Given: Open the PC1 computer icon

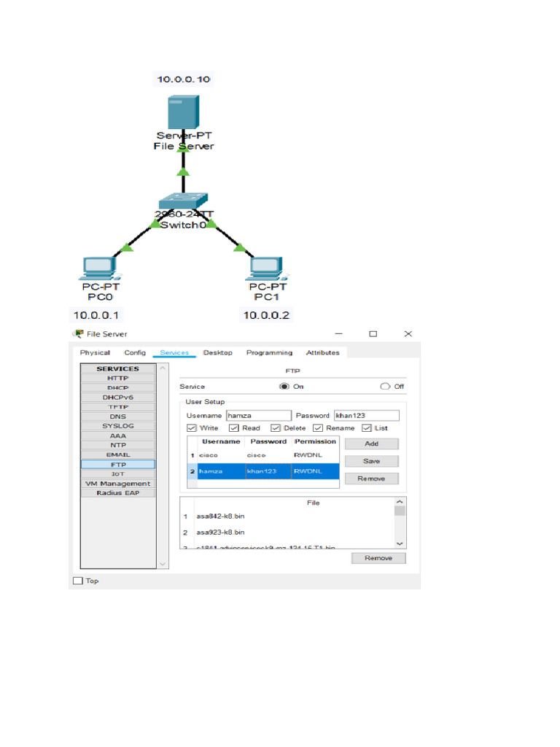Looking at the screenshot, I should click(x=267, y=268).
